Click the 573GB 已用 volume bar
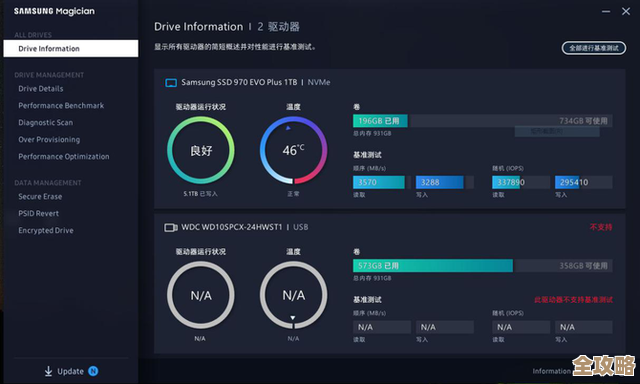 433,266
